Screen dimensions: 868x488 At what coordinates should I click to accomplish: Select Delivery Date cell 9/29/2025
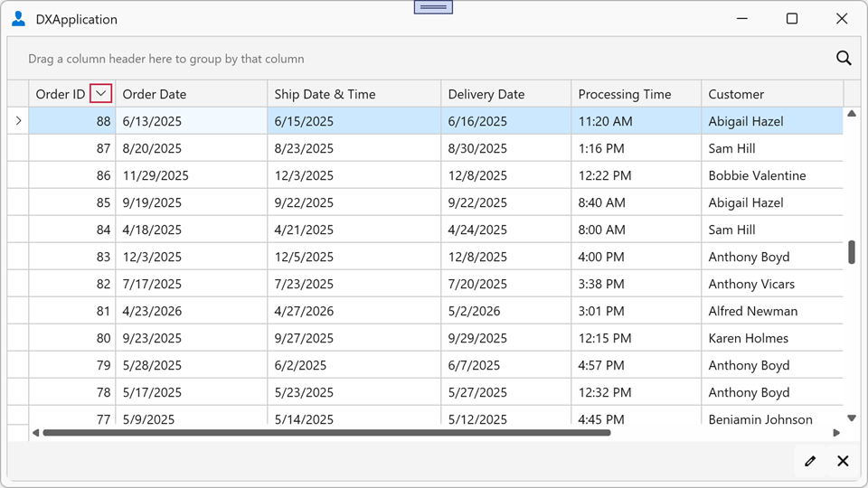[506, 338]
